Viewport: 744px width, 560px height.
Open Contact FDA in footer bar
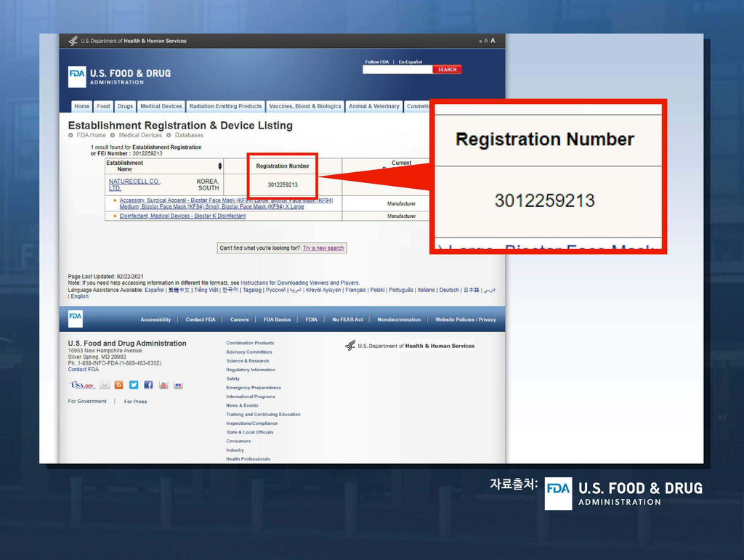pos(201,320)
